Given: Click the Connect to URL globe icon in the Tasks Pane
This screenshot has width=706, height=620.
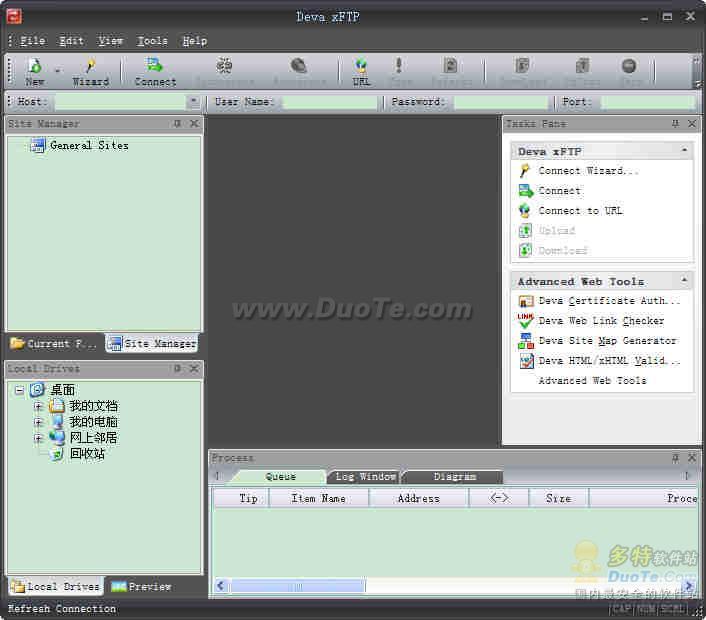Looking at the screenshot, I should pyautogui.click(x=525, y=210).
